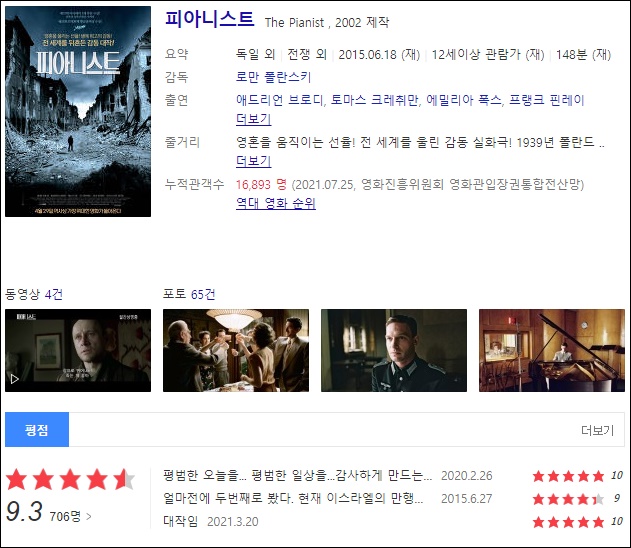Click the star rating beside the 2020.2.26 review
Viewport: 631px width, 548px height.
click(568, 476)
